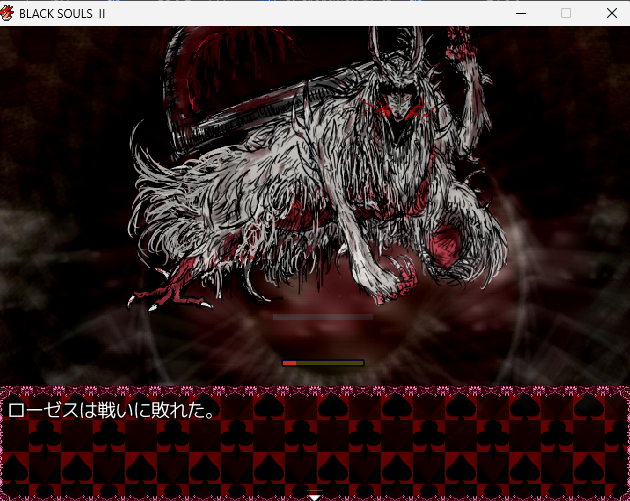Close the BLACK SOULS II game window
The width and height of the screenshot is (630, 501).
(611, 13)
